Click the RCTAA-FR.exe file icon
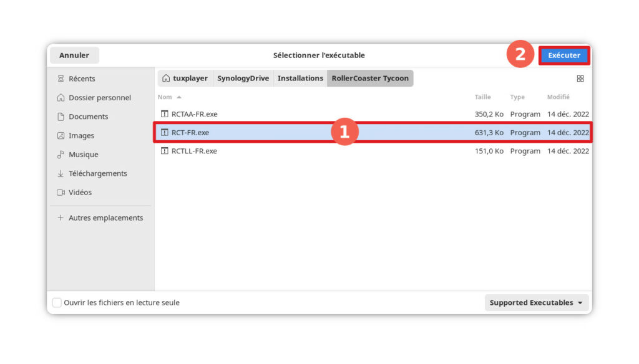Viewport: 639px width, 364px height. pos(165,114)
